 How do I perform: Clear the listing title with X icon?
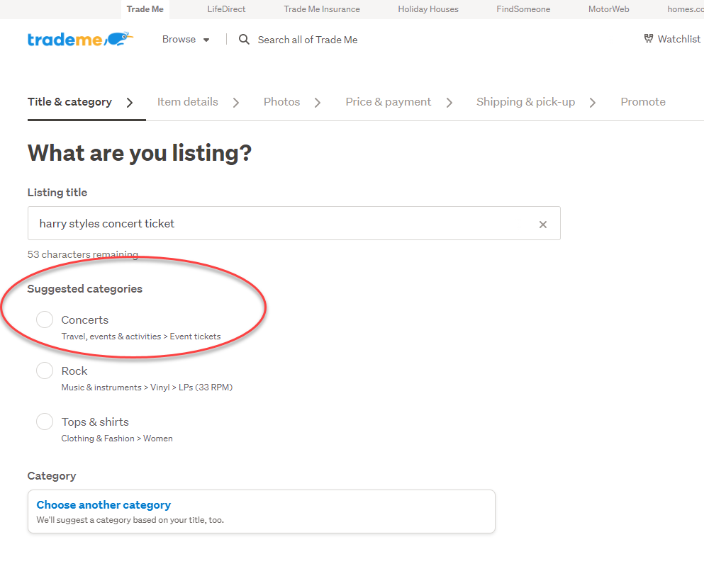click(x=543, y=225)
